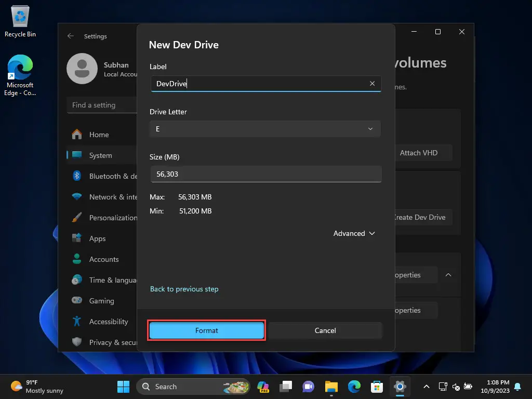Click the system tray display/network icon
The height and width of the screenshot is (399, 532).
[x=443, y=387]
